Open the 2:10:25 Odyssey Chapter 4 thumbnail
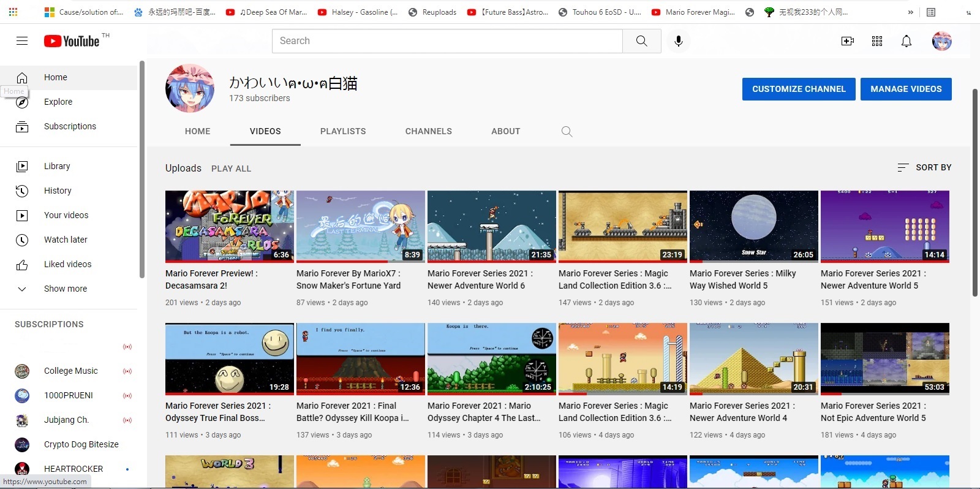Image resolution: width=980 pixels, height=489 pixels. [492, 358]
